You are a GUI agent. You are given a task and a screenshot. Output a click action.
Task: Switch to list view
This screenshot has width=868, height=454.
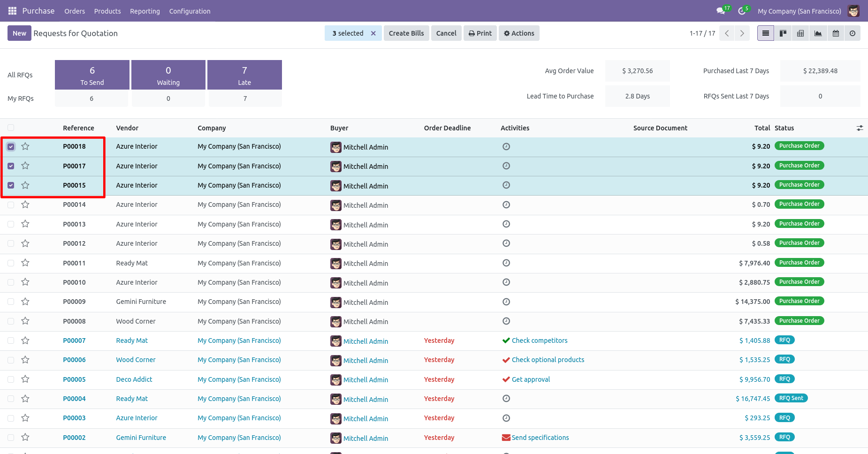pyautogui.click(x=766, y=33)
